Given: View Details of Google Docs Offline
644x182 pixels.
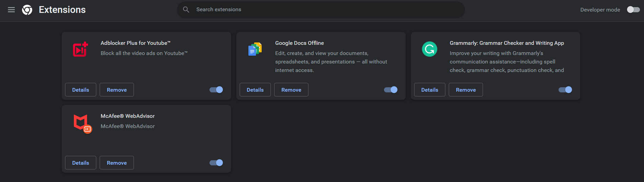Looking at the screenshot, I should [255, 90].
